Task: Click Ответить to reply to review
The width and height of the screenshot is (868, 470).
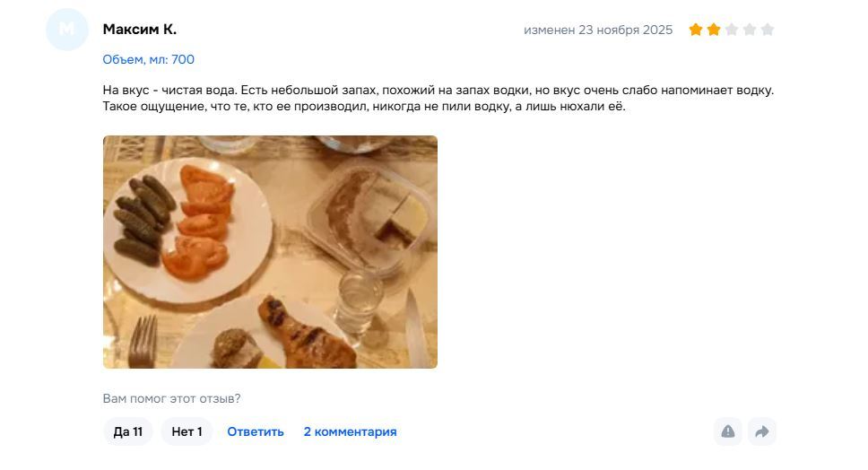Action: point(256,431)
